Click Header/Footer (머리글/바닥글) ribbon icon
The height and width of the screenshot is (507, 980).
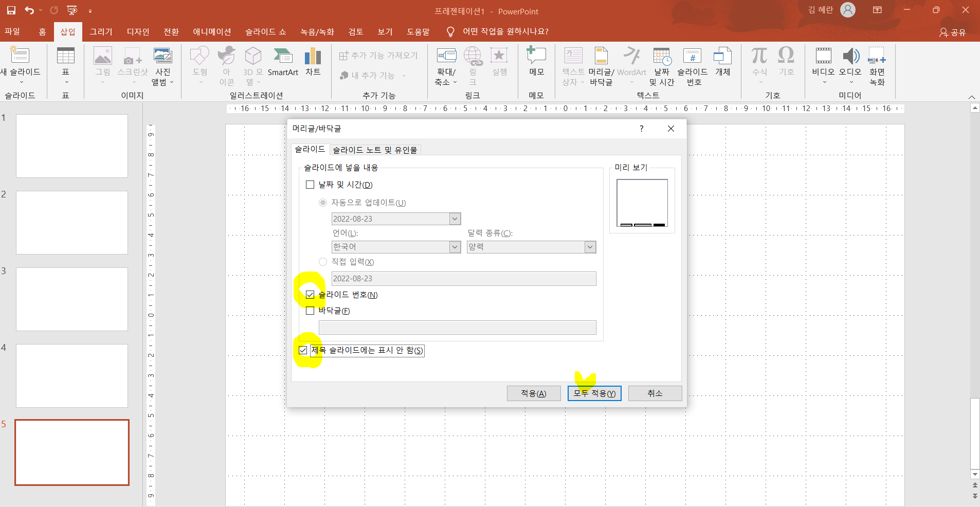tap(601, 66)
